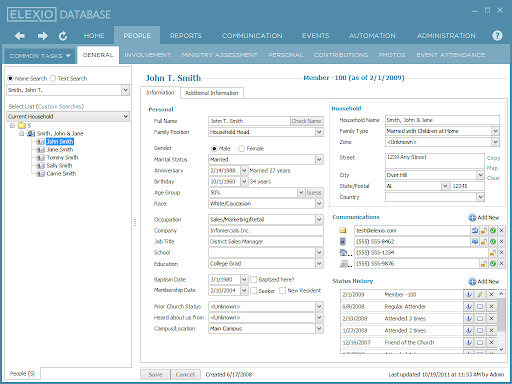
Task: Click the email envelope icon beside test@elexio.com
Action: [x=343, y=230]
